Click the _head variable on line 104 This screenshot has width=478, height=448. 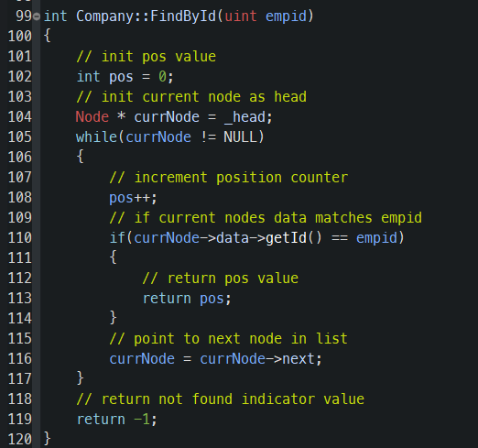click(x=245, y=117)
